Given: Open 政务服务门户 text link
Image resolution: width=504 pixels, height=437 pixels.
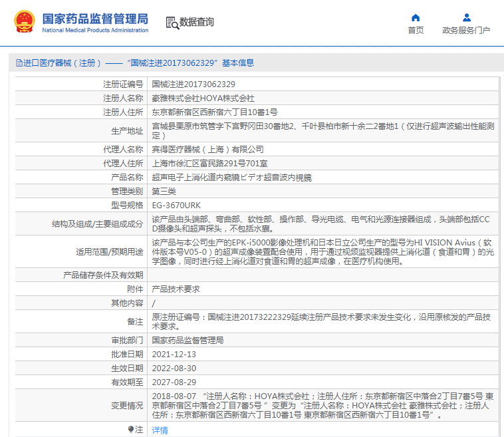Looking at the screenshot, I should 466,30.
